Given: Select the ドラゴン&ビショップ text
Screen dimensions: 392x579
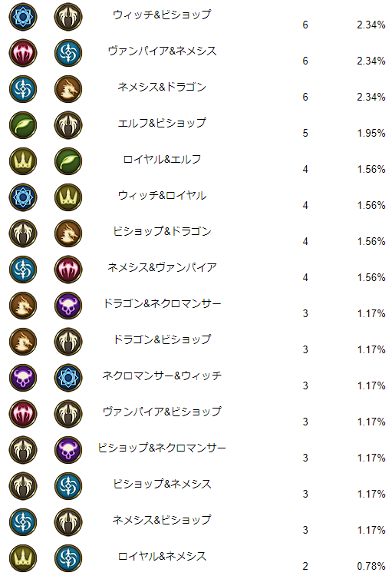Looking at the screenshot, I should 162,339.
